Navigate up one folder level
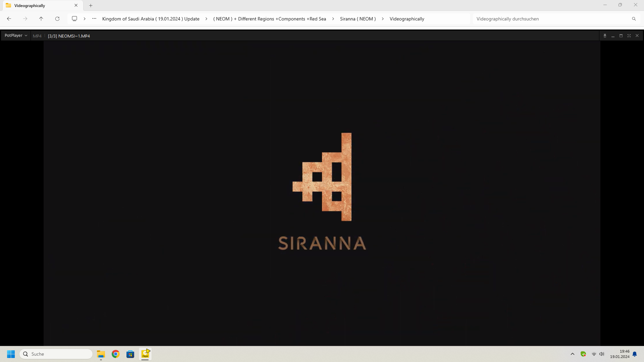The image size is (644, 362). 41,19
